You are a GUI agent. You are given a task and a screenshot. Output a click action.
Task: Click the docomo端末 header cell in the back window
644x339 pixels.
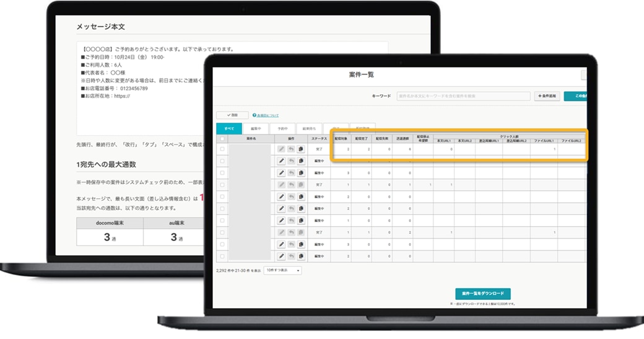110,223
